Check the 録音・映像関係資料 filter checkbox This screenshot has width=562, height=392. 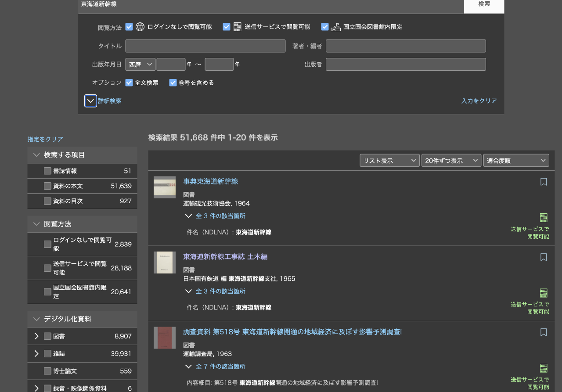point(47,388)
